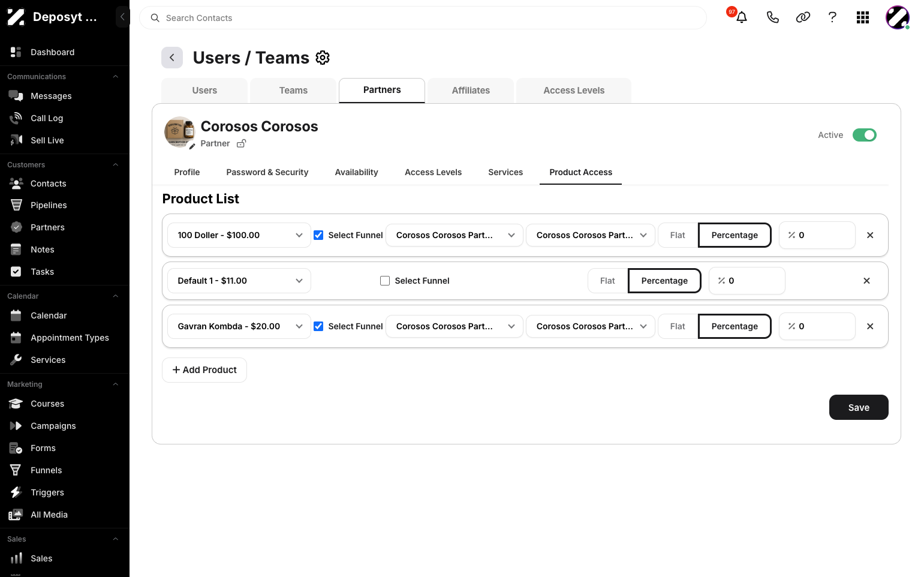Click the Save button
924x577 pixels.
coord(859,407)
